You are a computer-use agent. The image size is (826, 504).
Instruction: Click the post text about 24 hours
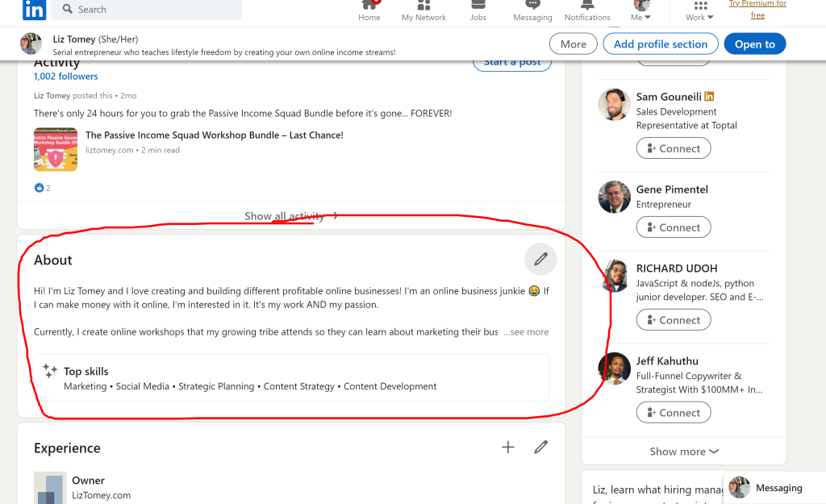pyautogui.click(x=243, y=113)
